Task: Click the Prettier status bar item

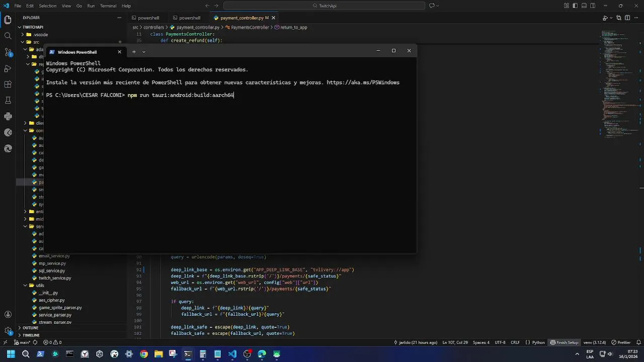Action: click(621, 342)
